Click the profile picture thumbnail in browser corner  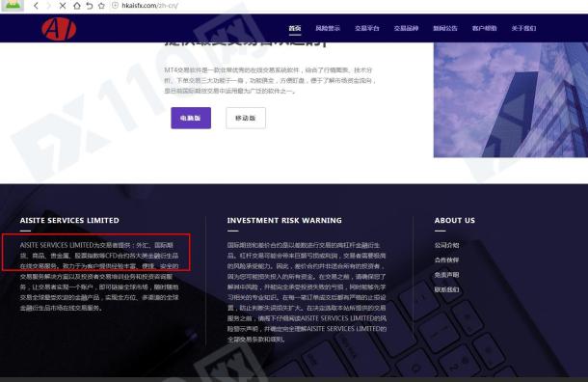[x=12, y=5]
